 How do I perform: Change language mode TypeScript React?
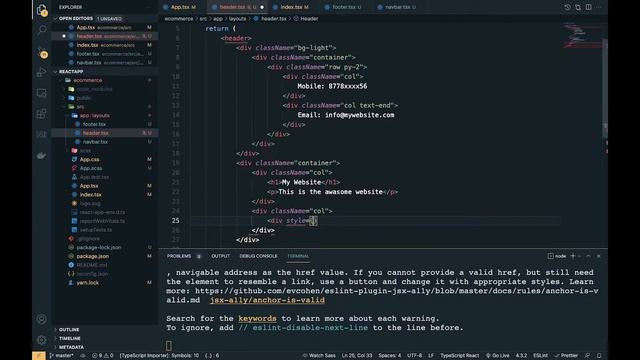tap(459, 356)
